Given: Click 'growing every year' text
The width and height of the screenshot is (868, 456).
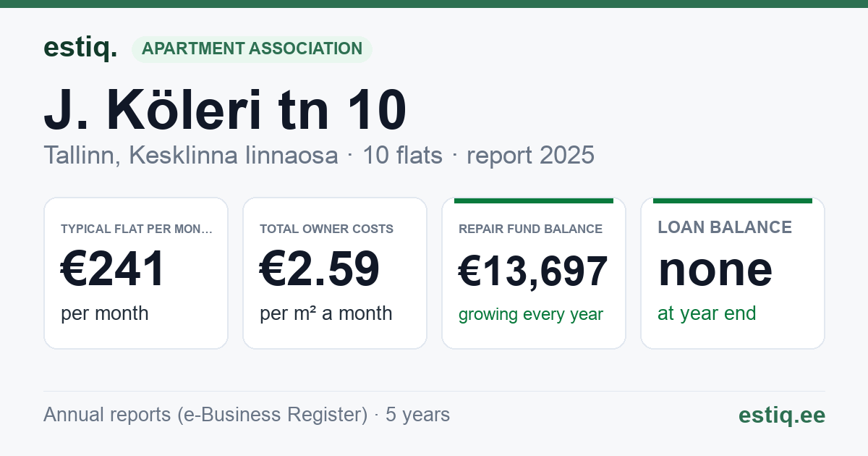Looking at the screenshot, I should click(531, 315).
